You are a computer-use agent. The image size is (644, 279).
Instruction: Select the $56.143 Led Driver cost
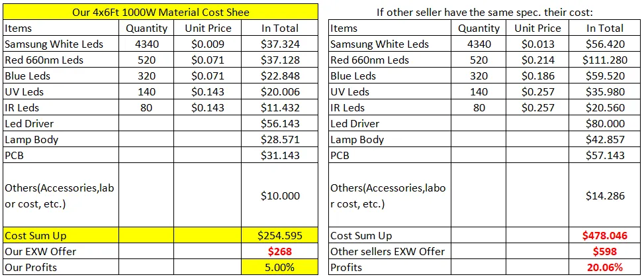pos(280,124)
